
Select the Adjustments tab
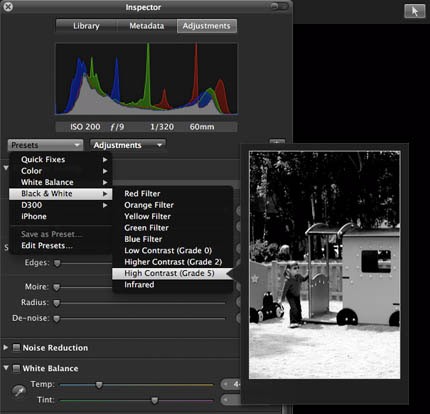point(207,26)
